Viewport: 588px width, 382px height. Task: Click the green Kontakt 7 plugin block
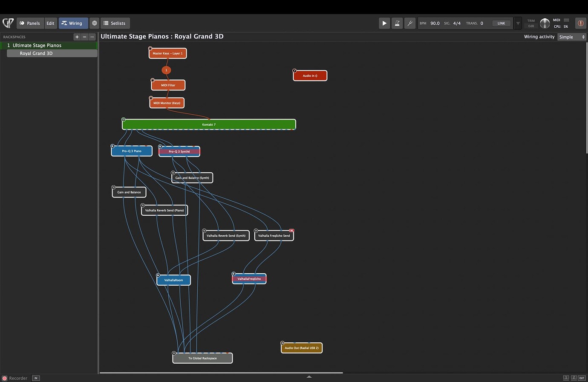(x=209, y=124)
